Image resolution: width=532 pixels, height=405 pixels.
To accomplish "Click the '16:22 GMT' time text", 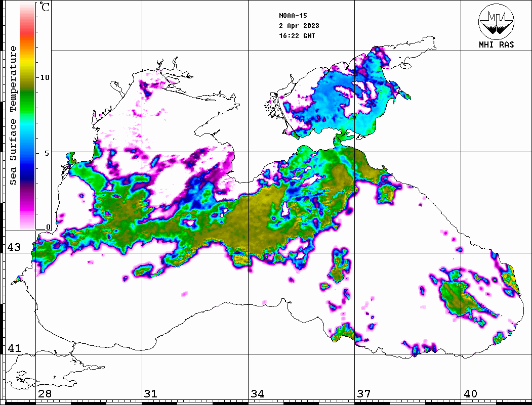I will pyautogui.click(x=297, y=35).
